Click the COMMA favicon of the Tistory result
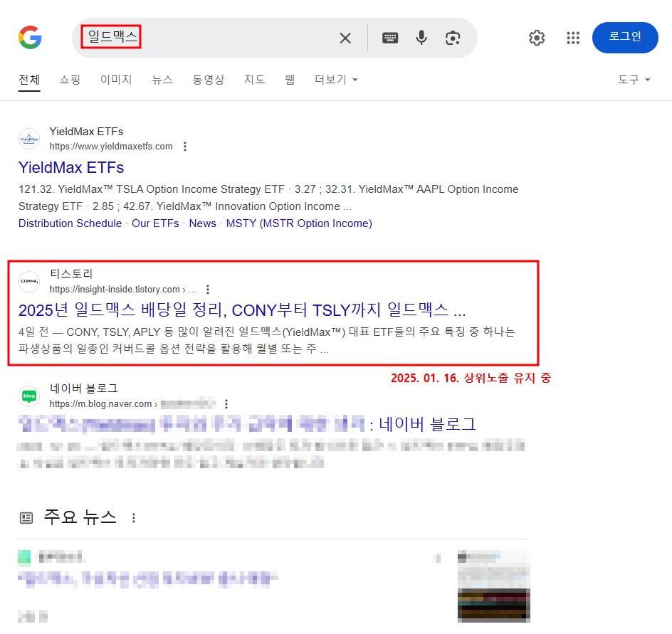Viewport: 672px width, 634px height. click(x=29, y=282)
